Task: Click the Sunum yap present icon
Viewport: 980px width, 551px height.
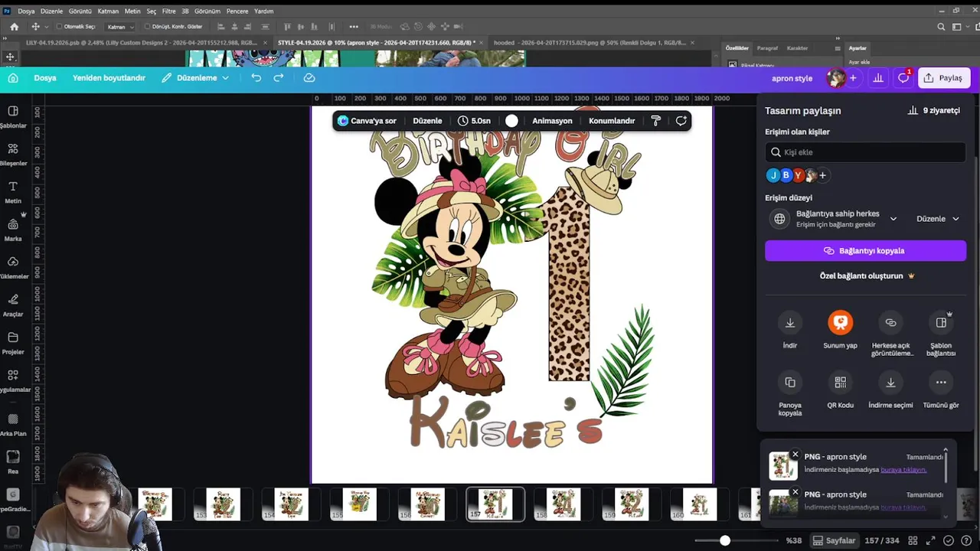Action: (x=840, y=323)
